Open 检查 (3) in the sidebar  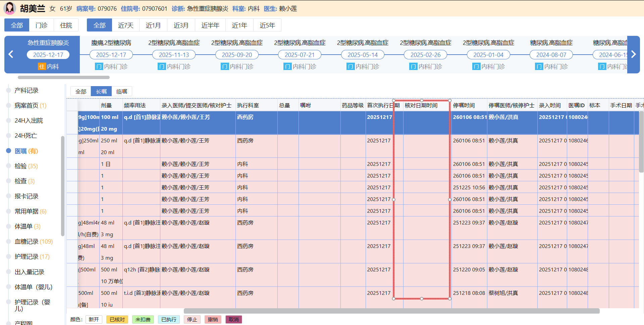pos(24,181)
